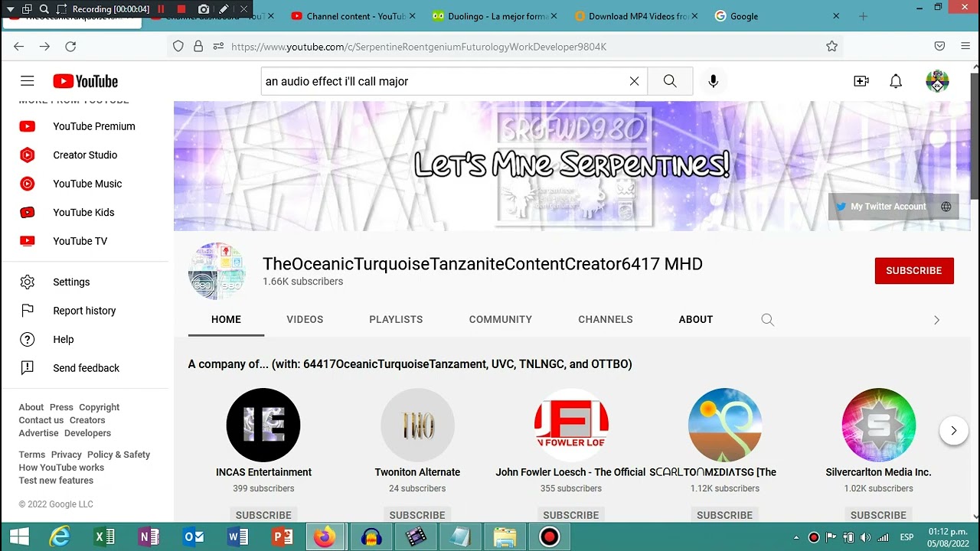Switch to the Duolingo browser tab
This screenshot has width=980, height=551.
[491, 16]
